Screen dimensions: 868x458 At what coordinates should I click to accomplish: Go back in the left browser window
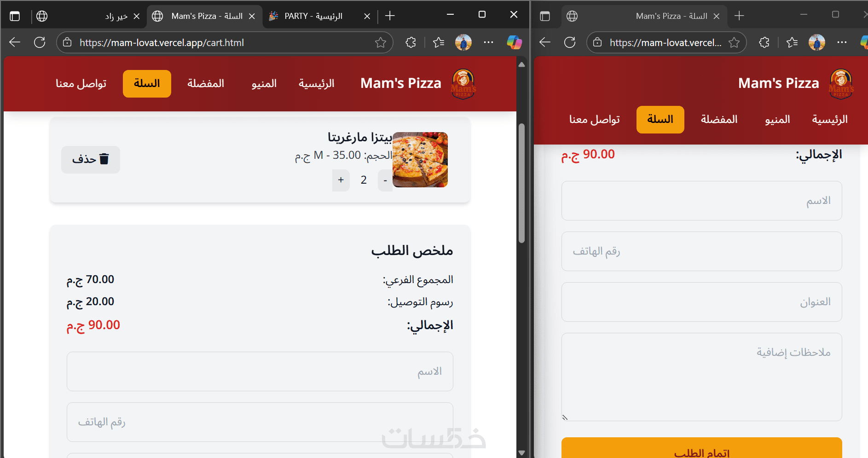pyautogui.click(x=15, y=42)
